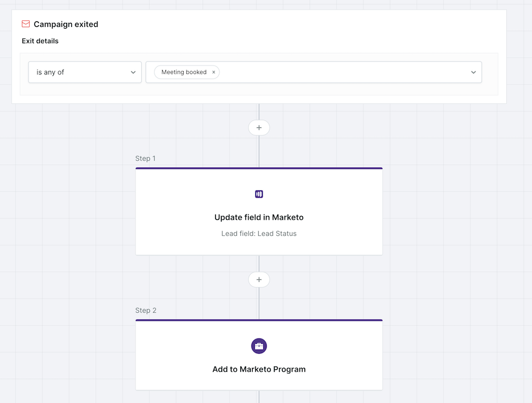Click the Exit details label
This screenshot has width=532, height=403.
point(40,41)
